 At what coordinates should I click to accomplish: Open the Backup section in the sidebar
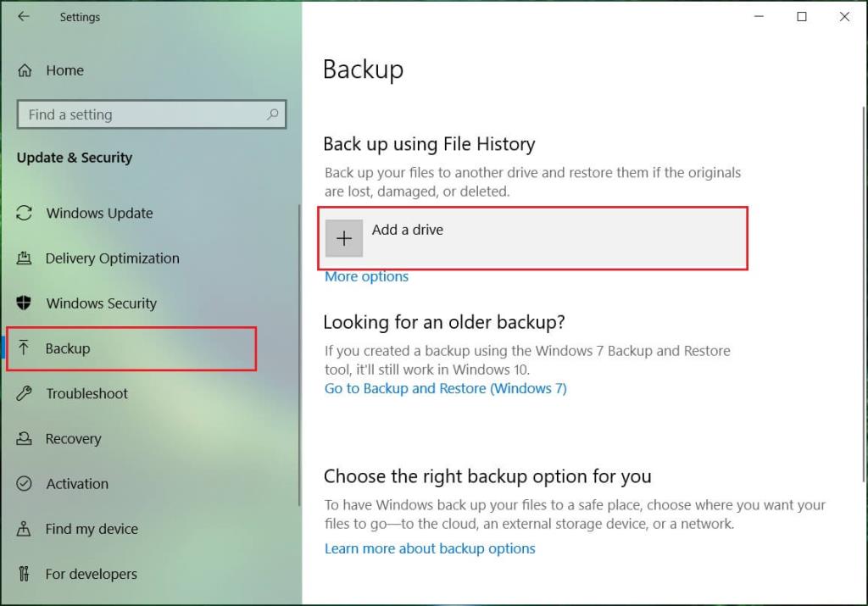click(x=68, y=348)
